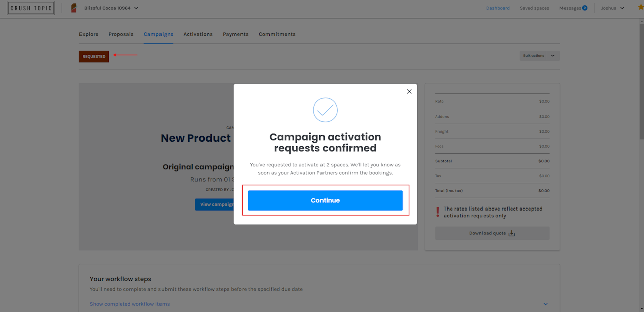Click the Messages notification badge
This screenshot has height=312, width=644.
585,8
